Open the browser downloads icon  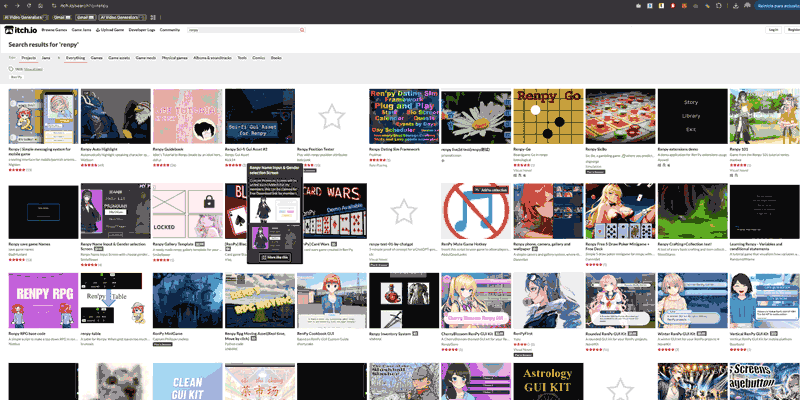(736, 6)
